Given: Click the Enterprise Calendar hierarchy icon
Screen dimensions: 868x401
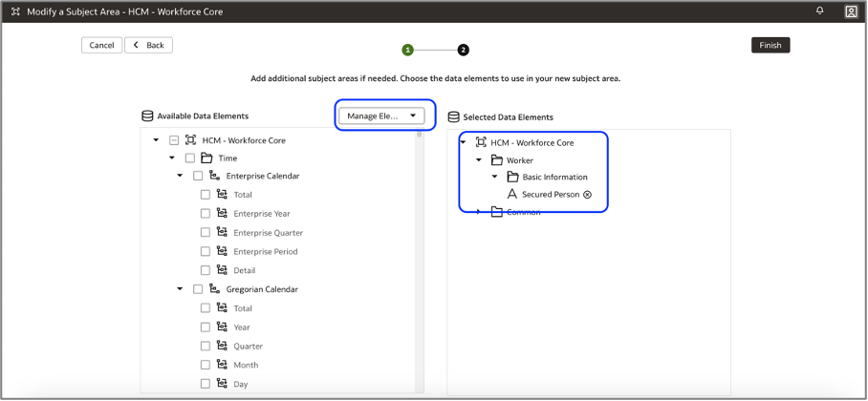Looking at the screenshot, I should coord(214,176).
